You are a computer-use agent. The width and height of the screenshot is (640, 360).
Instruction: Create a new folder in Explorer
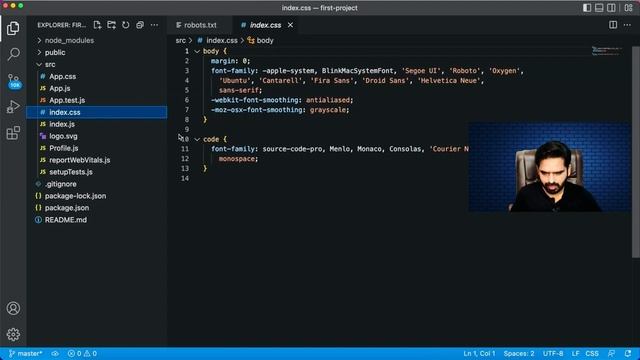click(x=111, y=25)
